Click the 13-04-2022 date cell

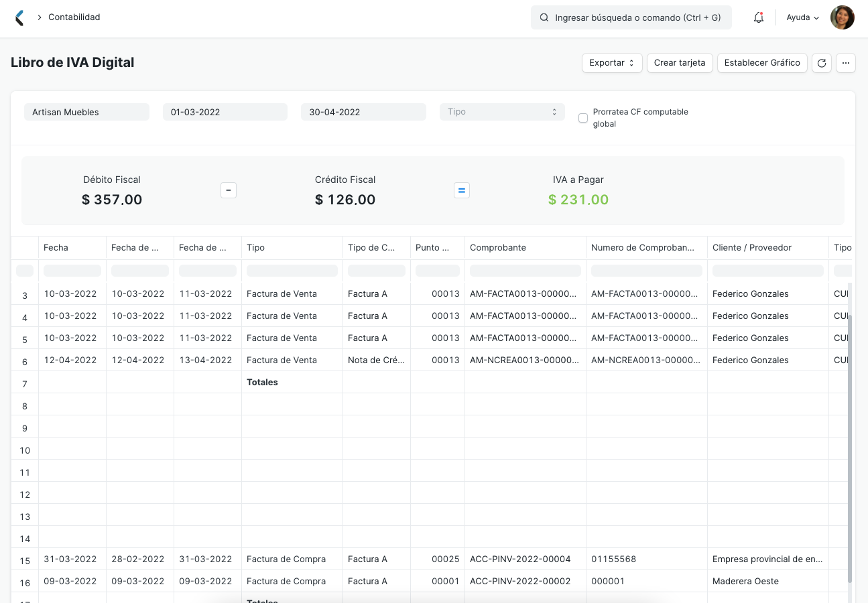coord(208,360)
